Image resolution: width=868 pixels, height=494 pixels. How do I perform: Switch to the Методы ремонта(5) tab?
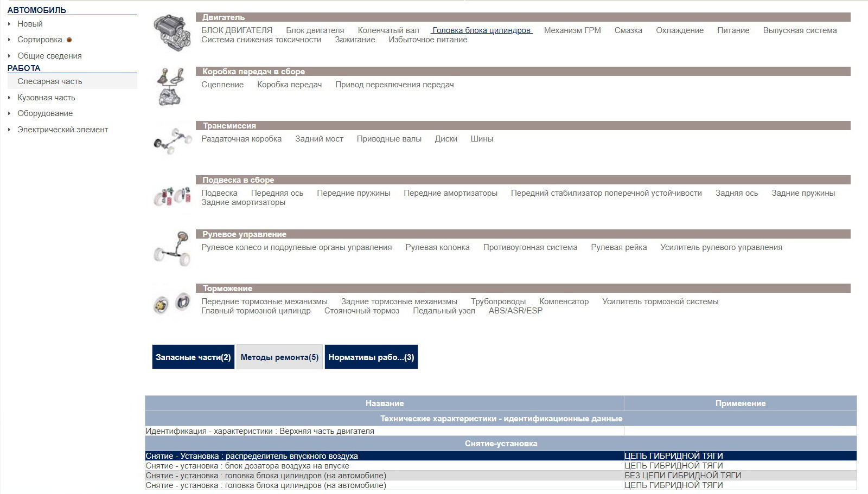click(279, 357)
